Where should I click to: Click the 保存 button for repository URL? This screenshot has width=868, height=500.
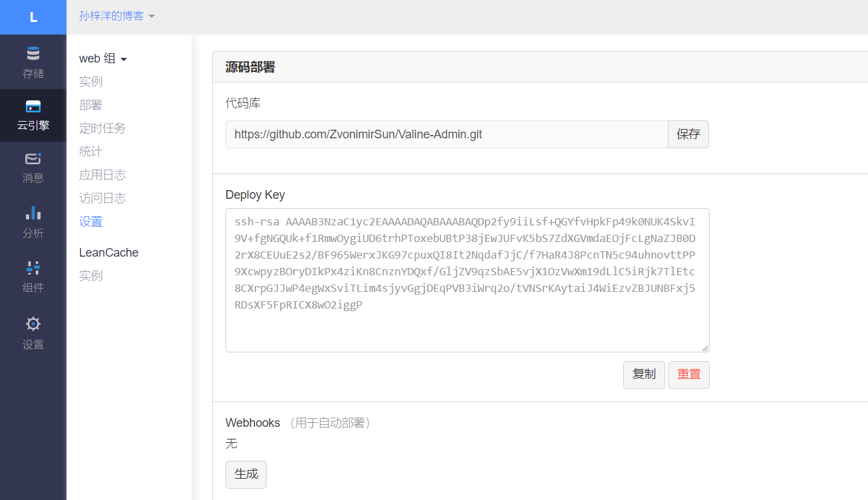(x=688, y=134)
